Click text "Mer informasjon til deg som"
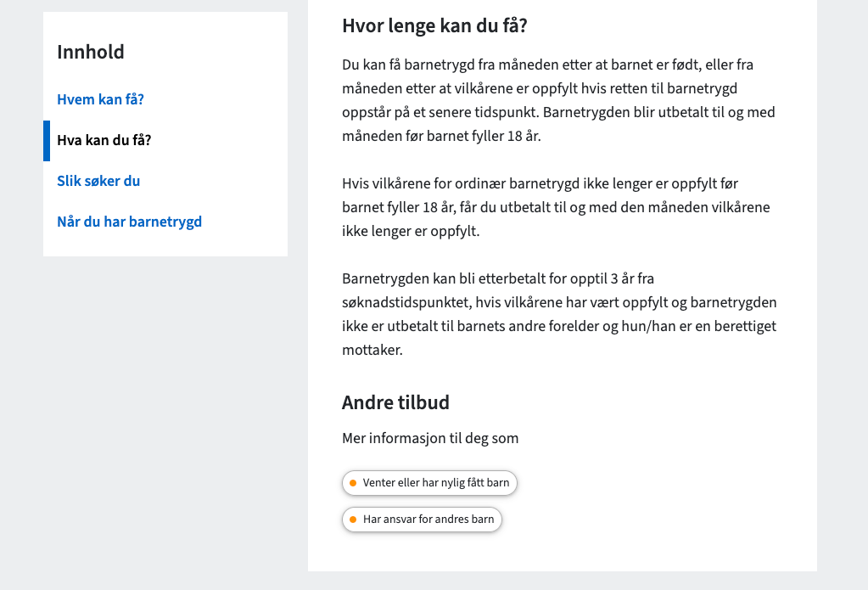 [430, 440]
